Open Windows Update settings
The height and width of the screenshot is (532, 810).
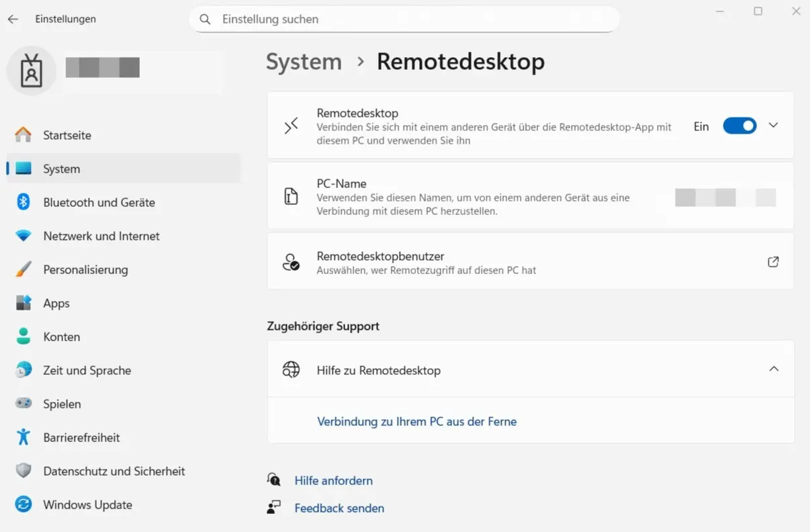88,504
